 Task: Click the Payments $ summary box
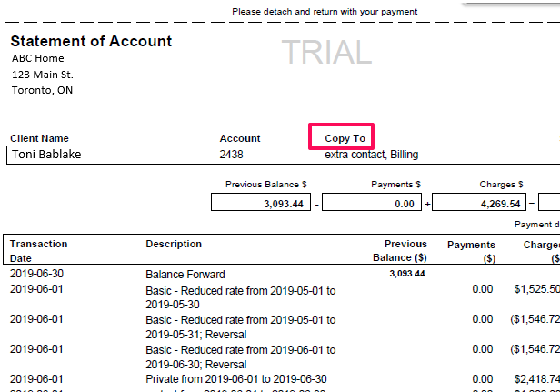tap(372, 204)
